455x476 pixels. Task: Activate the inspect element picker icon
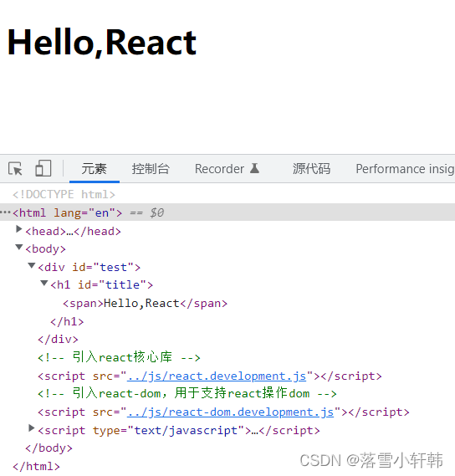click(x=15, y=168)
